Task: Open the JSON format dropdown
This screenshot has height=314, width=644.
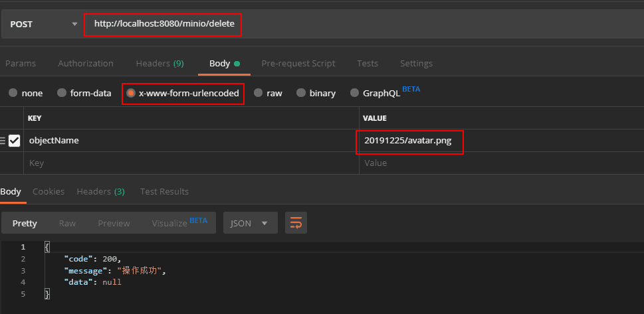Action: 250,223
